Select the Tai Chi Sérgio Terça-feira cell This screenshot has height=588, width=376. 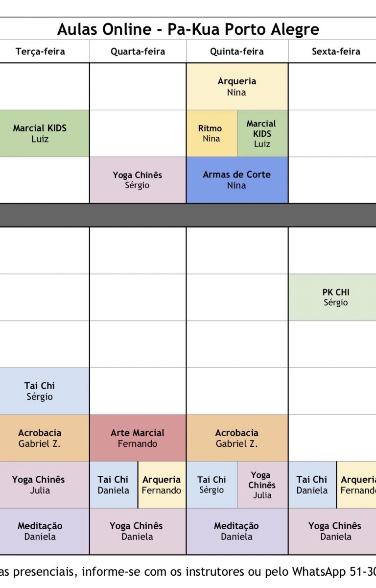(40, 391)
